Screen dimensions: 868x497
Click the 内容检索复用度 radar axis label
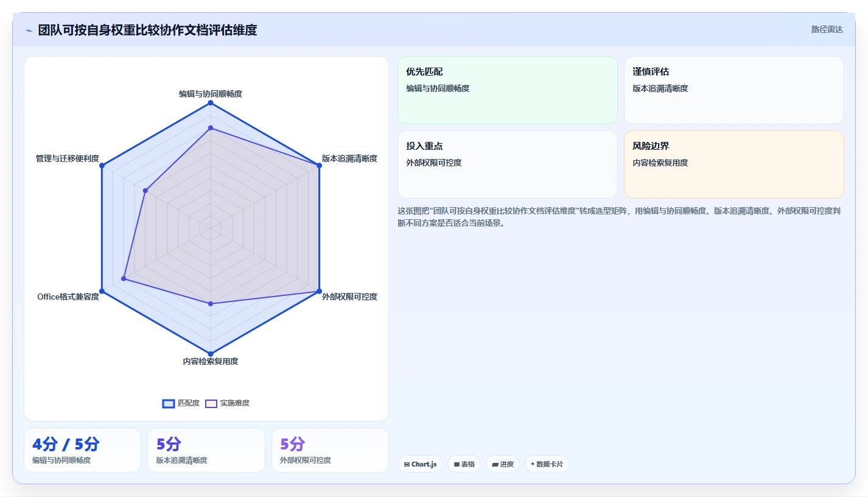[211, 361]
